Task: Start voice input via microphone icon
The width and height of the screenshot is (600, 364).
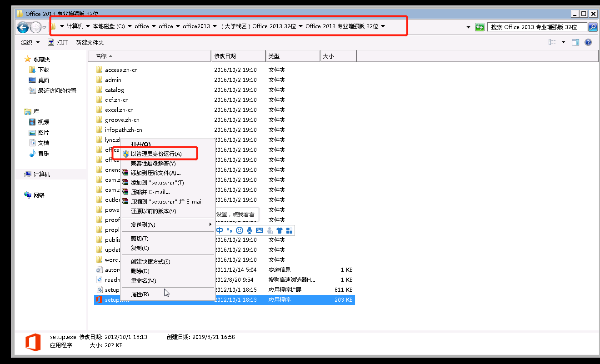Action: pyautogui.click(x=250, y=230)
